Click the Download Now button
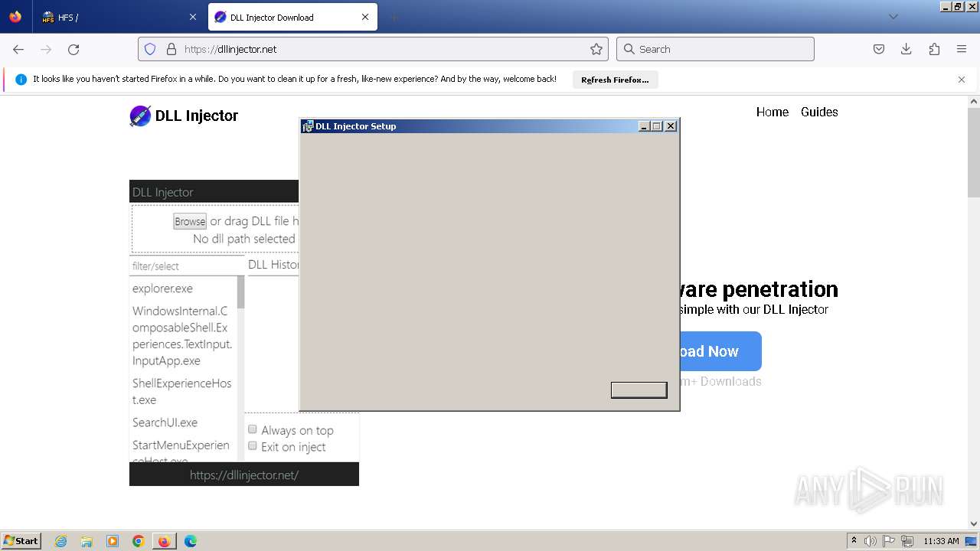980x551 pixels. (x=720, y=351)
